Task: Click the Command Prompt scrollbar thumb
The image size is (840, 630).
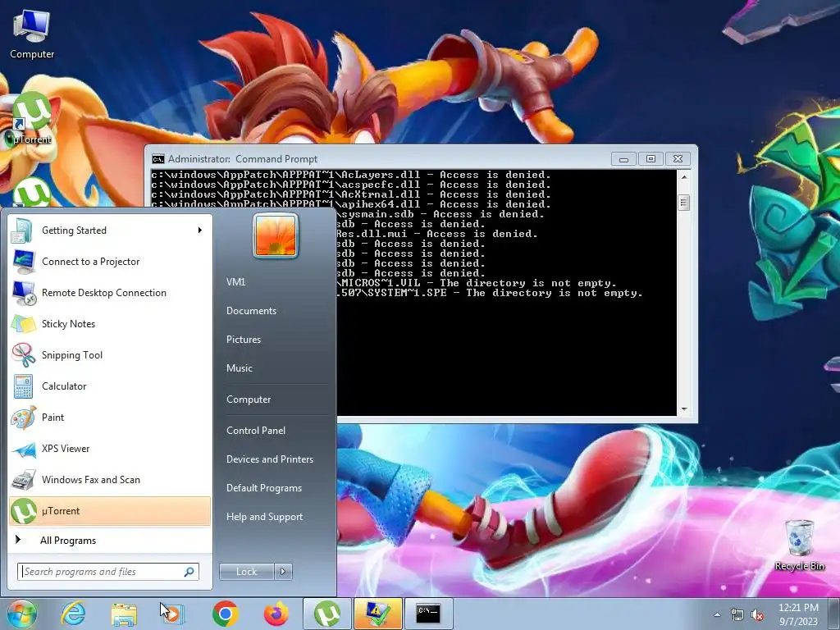Action: 683,203
